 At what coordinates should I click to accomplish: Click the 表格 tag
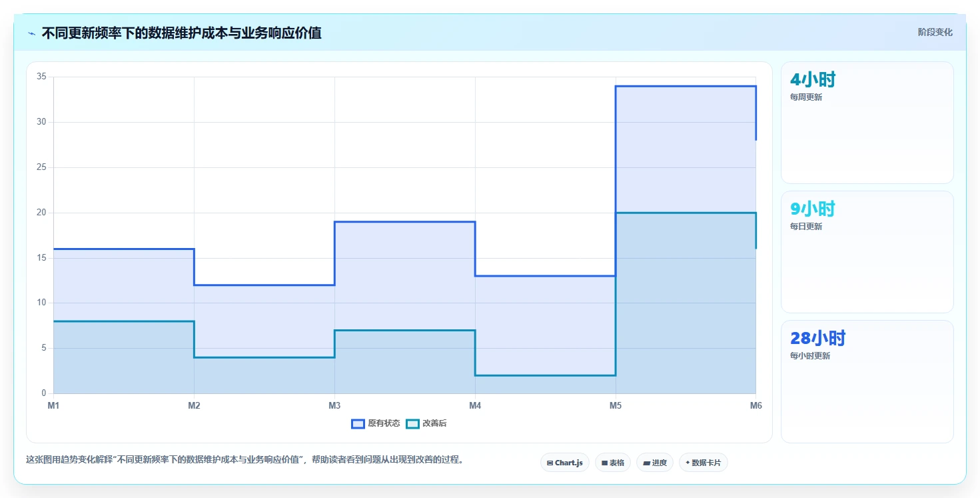point(612,463)
